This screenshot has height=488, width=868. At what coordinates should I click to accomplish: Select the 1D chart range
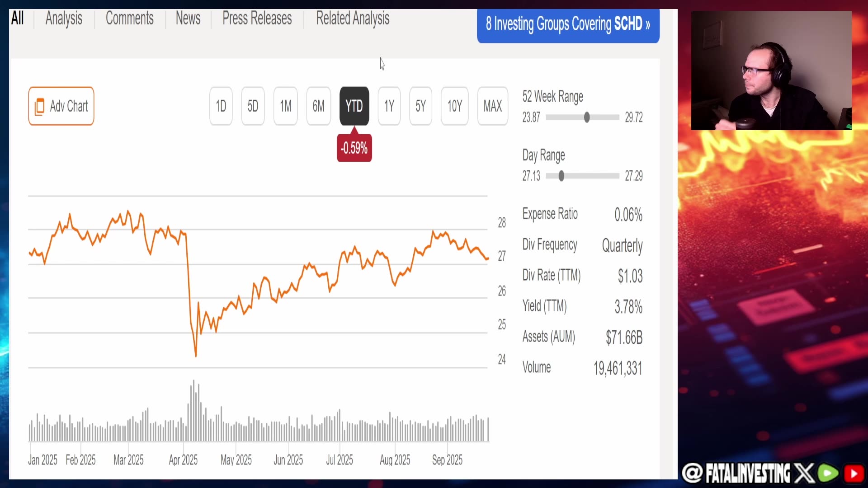click(x=221, y=106)
